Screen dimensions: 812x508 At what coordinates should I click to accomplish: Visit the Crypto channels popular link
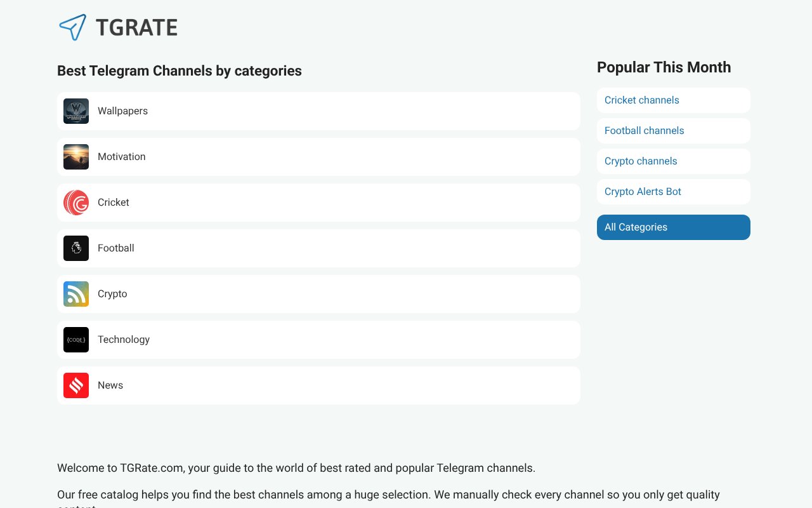pyautogui.click(x=641, y=161)
